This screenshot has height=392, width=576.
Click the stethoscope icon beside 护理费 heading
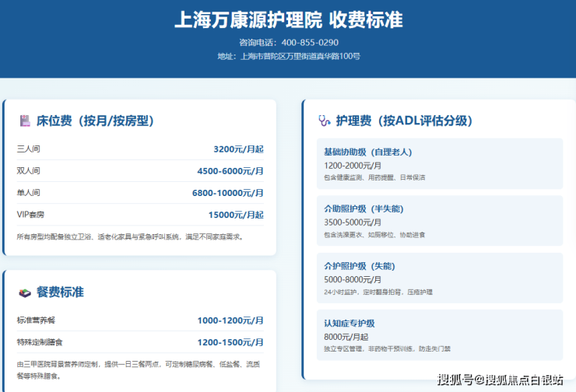coord(325,121)
